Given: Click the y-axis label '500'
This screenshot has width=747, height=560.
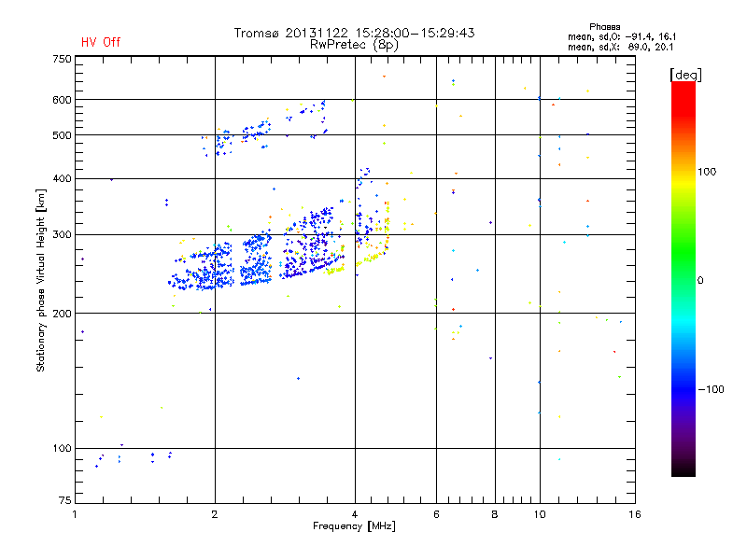Looking at the screenshot, I should 62,135.
